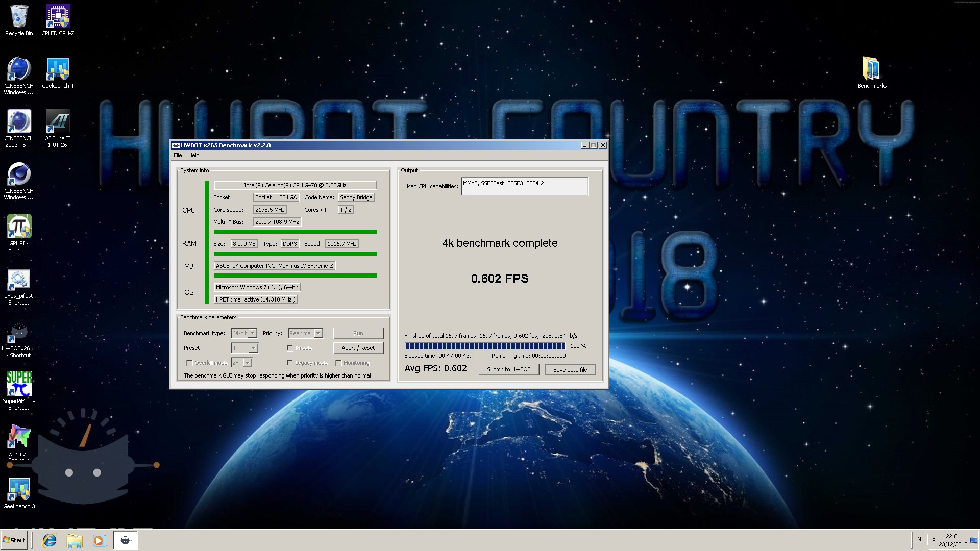Screen dimensions: 980x551
Task: Click the Maximus IV Extreme-Z motherboard field
Action: tap(274, 266)
